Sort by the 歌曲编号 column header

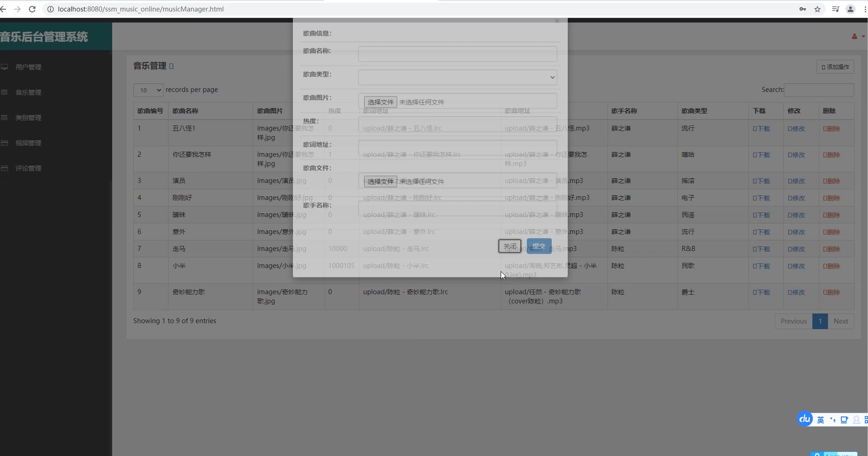(150, 111)
